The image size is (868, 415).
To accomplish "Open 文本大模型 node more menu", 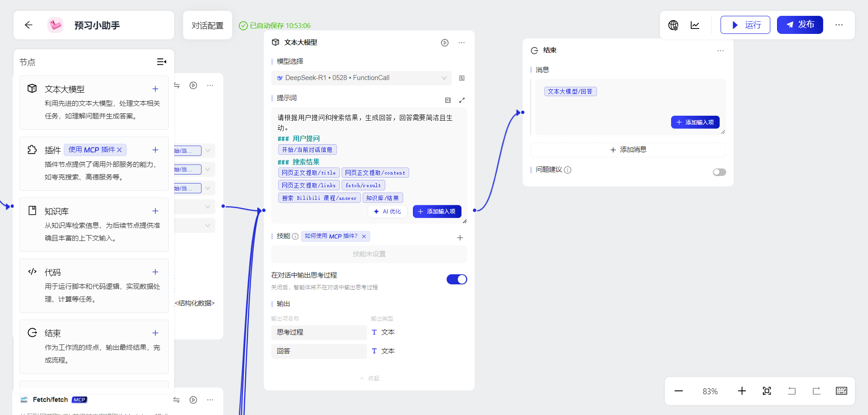I will 461,42.
